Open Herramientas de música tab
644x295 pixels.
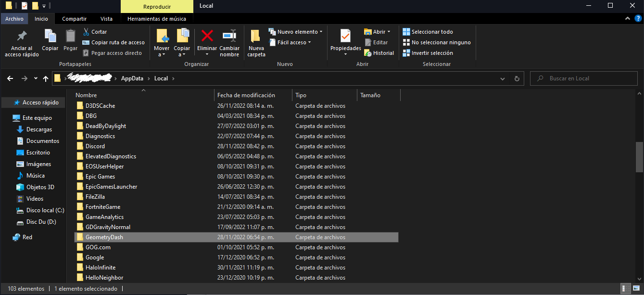pyautogui.click(x=157, y=19)
